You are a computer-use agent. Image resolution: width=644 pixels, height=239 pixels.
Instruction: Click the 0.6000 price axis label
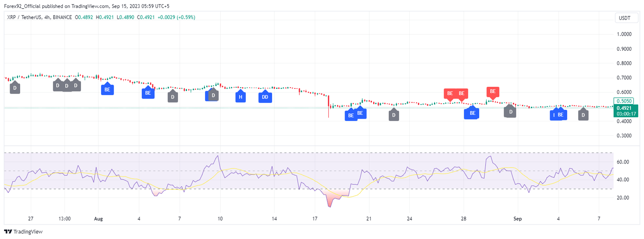623,92
